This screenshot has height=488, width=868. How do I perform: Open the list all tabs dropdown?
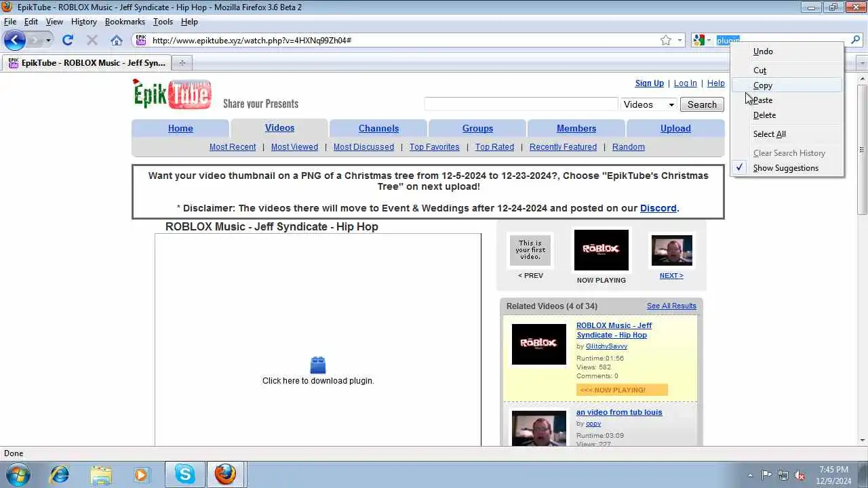(x=863, y=63)
